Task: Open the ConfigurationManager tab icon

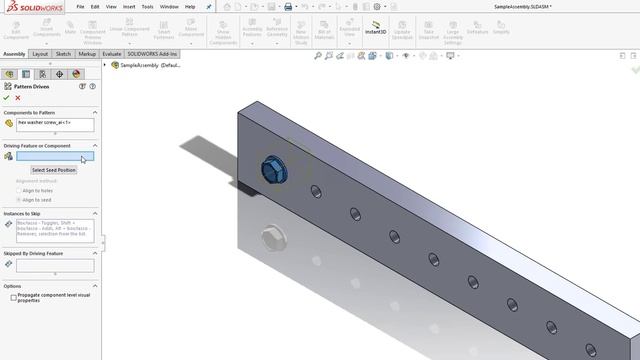Action: click(x=42, y=74)
